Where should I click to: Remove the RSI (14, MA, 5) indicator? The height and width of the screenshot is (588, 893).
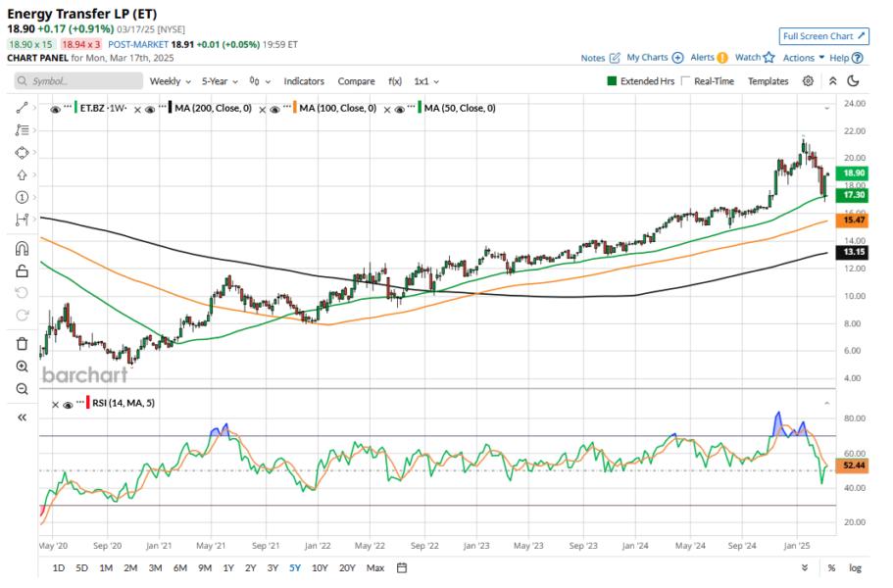55,405
